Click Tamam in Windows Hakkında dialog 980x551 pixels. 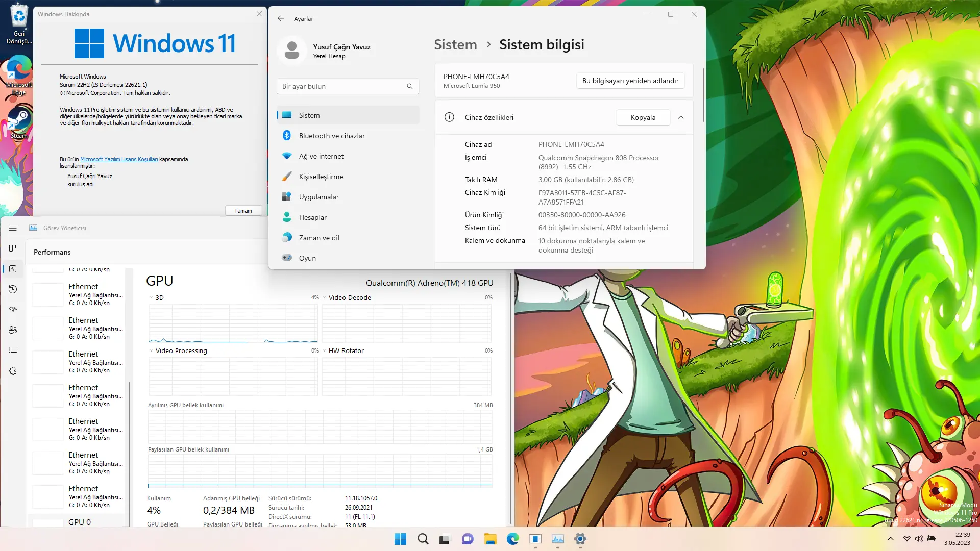click(243, 211)
